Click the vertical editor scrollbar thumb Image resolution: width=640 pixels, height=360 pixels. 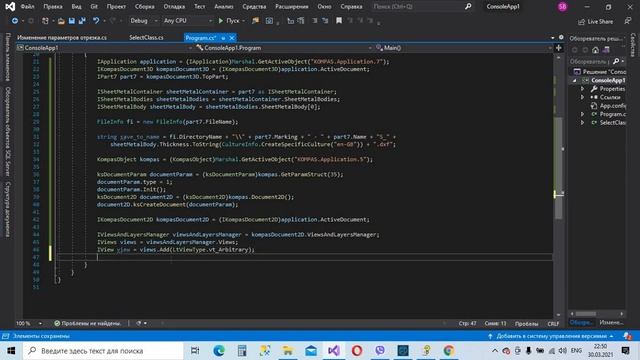558,168
